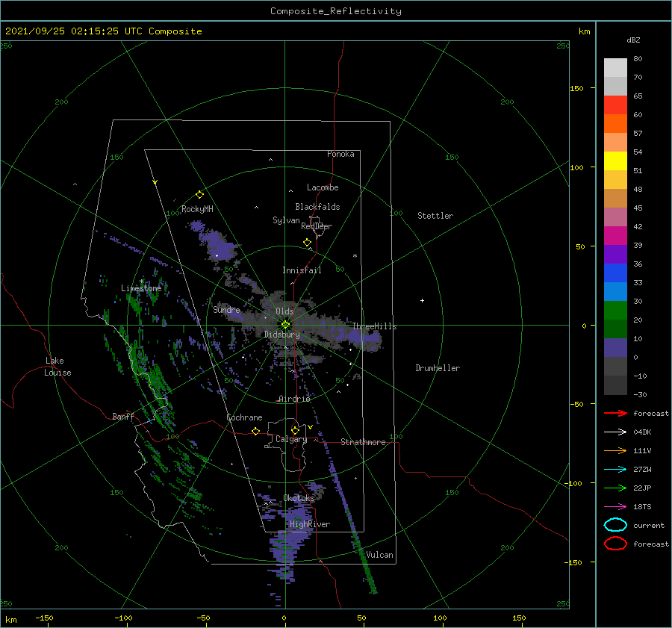Click the Limestone label

click(x=141, y=288)
